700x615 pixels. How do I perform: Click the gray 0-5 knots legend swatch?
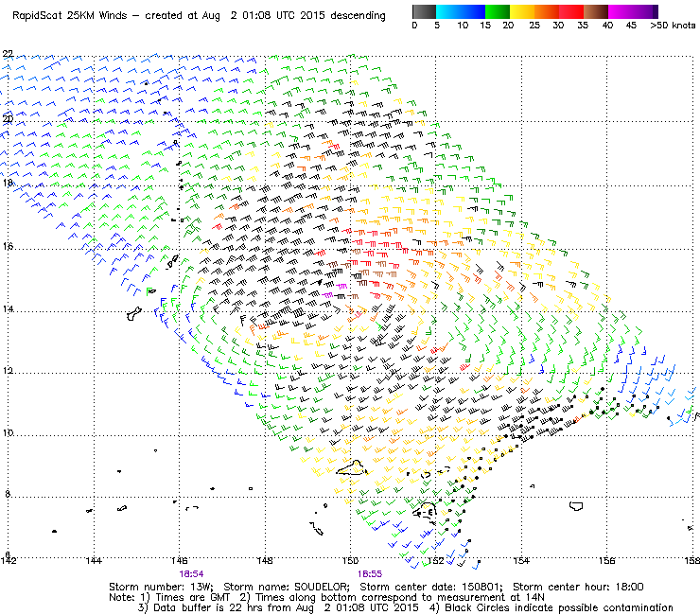(424, 11)
